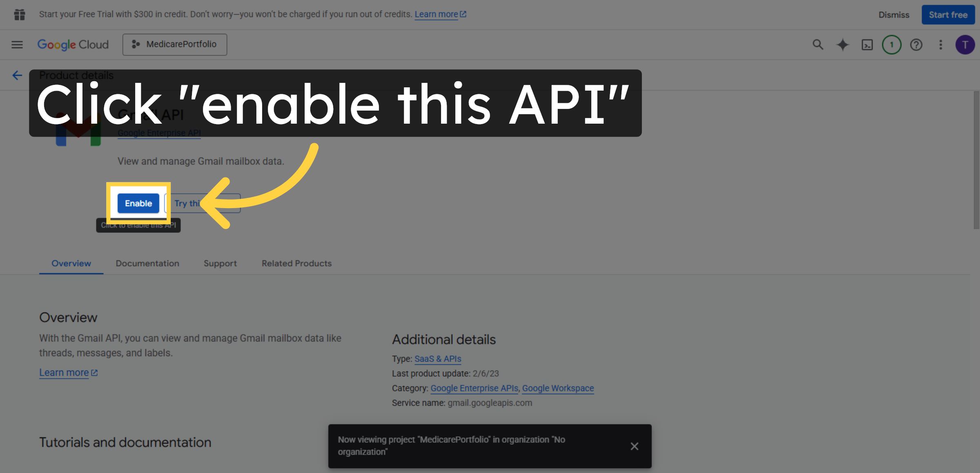980x473 pixels.
Task: Open the SaaS & APIs type link
Action: pyautogui.click(x=437, y=359)
